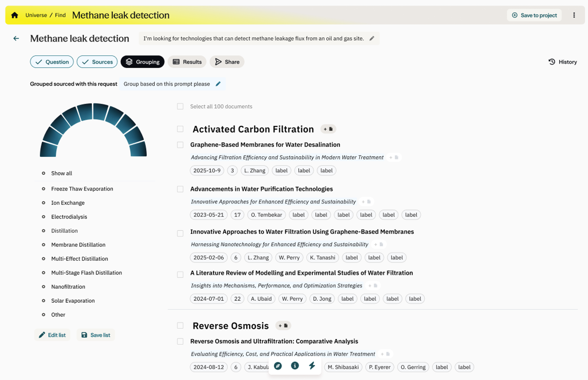The height and width of the screenshot is (380, 588).
Task: Open the Question step tab
Action: coord(52,62)
